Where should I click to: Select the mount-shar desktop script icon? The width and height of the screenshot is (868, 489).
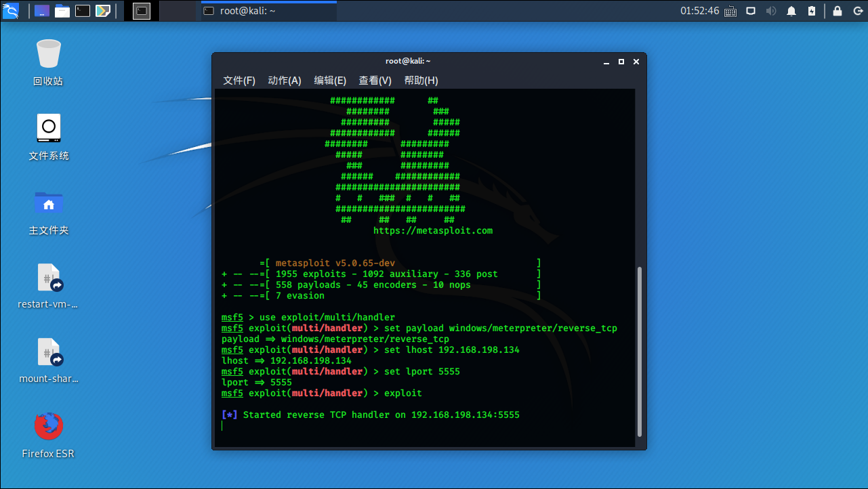[49, 360]
